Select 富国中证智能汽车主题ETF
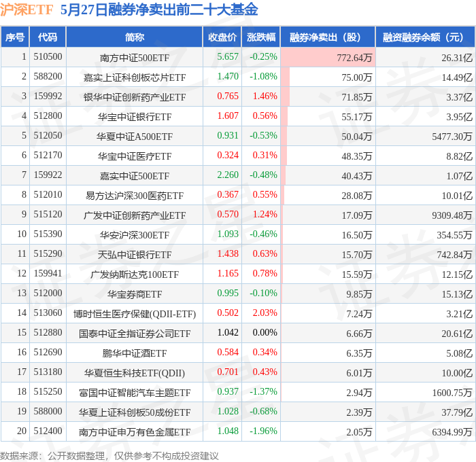The image size is (476, 462). (135, 393)
